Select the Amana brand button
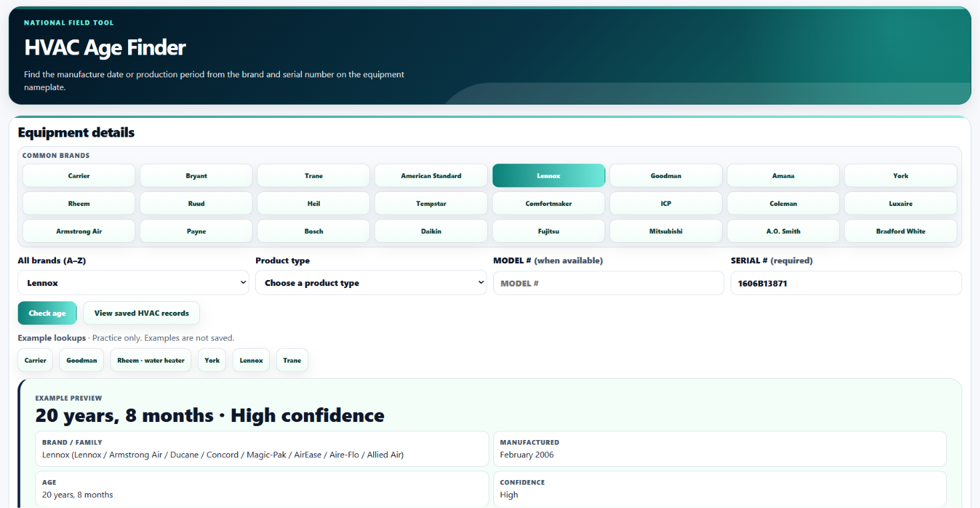The height and width of the screenshot is (508, 980). (783, 176)
